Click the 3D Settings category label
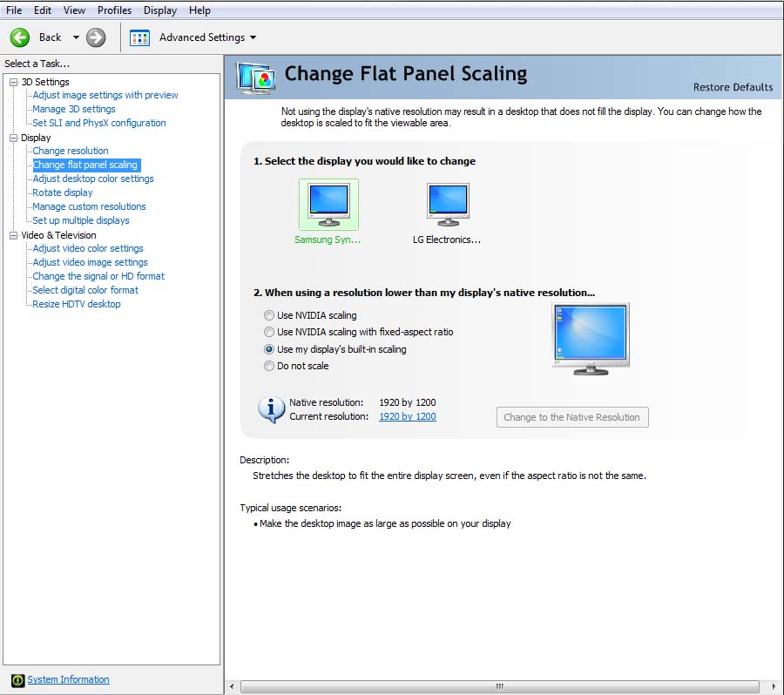The width and height of the screenshot is (784, 695). click(45, 82)
